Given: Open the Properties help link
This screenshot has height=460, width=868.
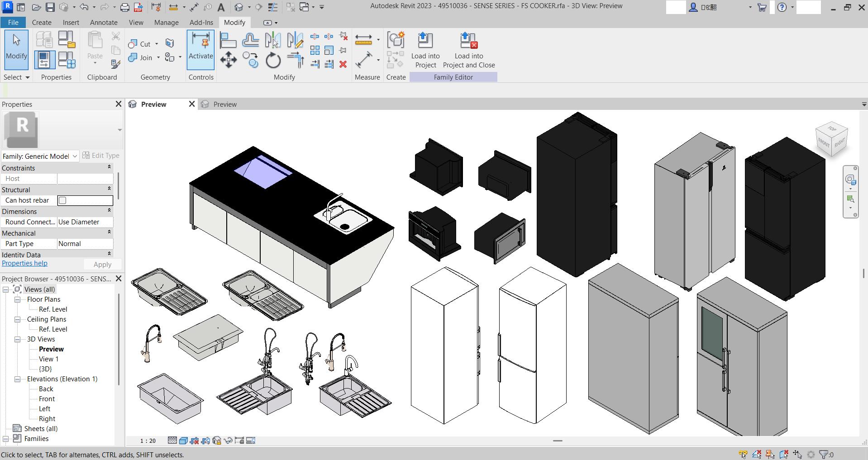Looking at the screenshot, I should (24, 263).
